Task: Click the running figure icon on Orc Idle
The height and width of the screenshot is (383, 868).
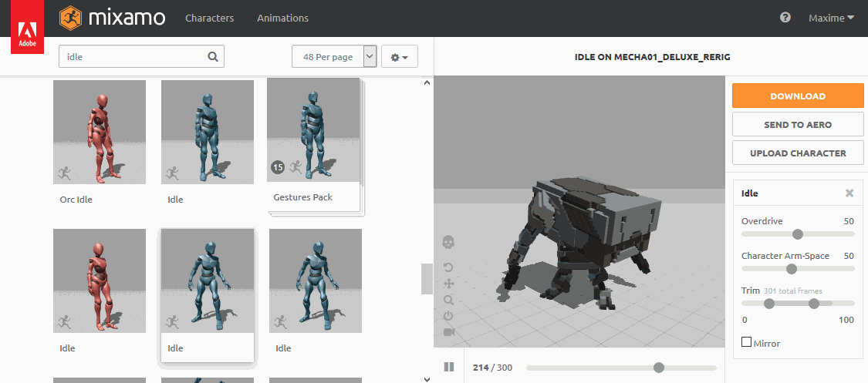Action: tap(64, 173)
